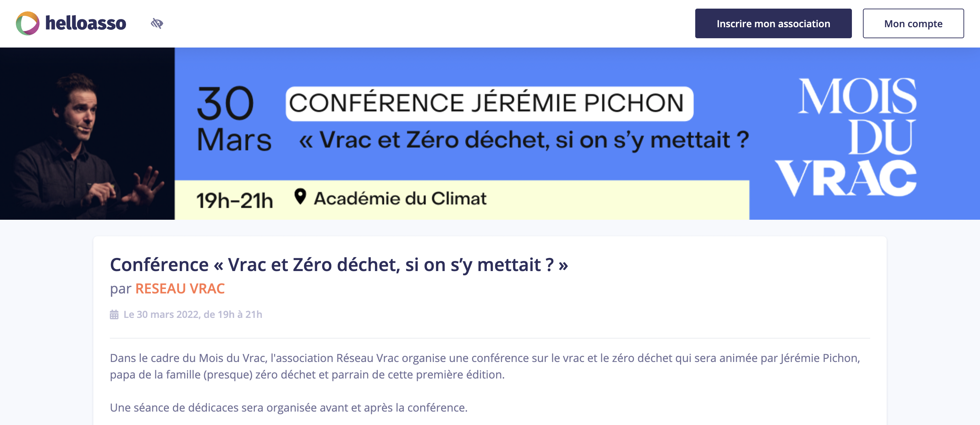Viewport: 980px width, 425px height.
Task: Click the large 30 Mars banner date
Action: pos(233,119)
